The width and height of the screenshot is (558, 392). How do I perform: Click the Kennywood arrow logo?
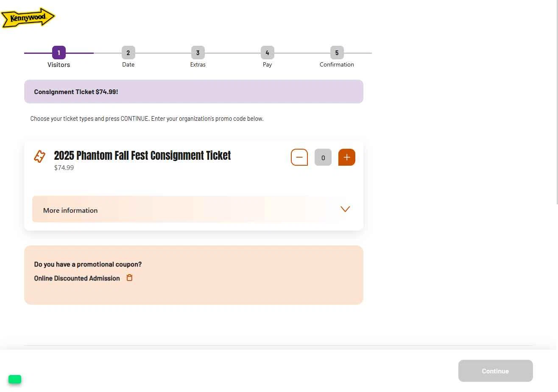(28, 18)
